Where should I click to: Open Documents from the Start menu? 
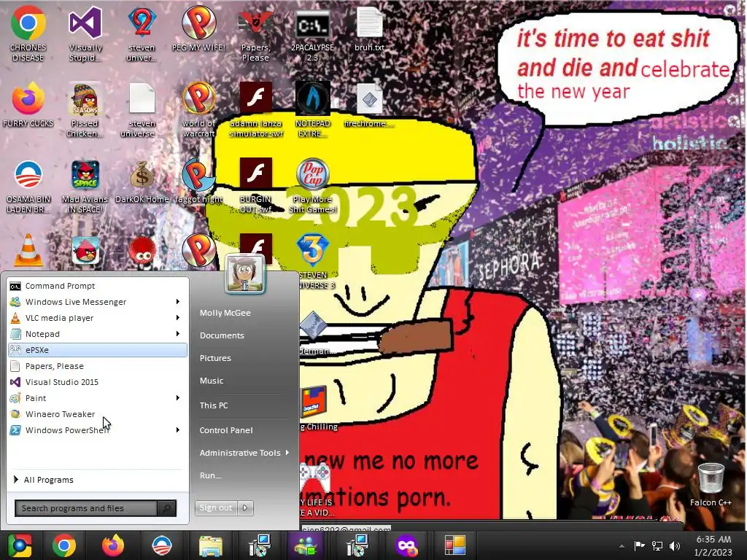coord(222,335)
